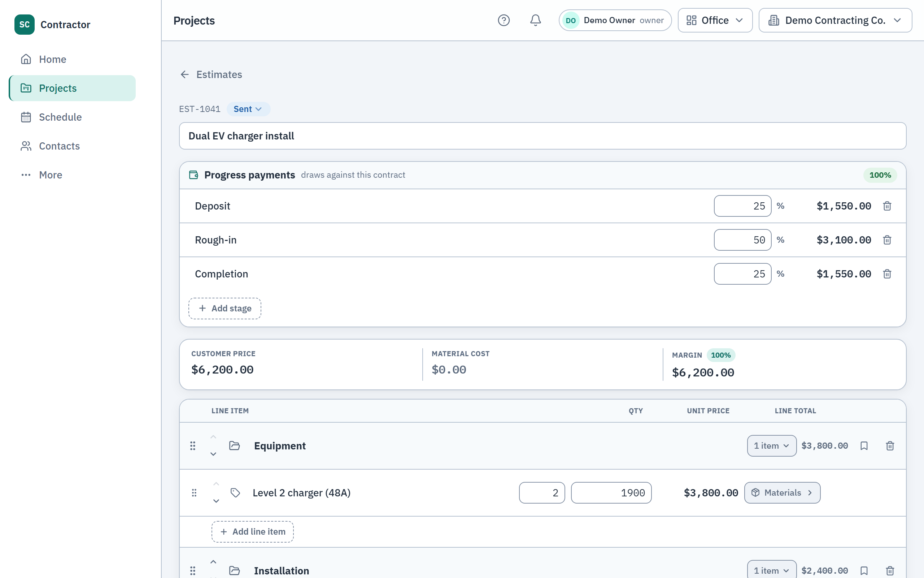This screenshot has height=578, width=924.
Task: Move the Level 2 charger item down
Action: [x=216, y=501]
